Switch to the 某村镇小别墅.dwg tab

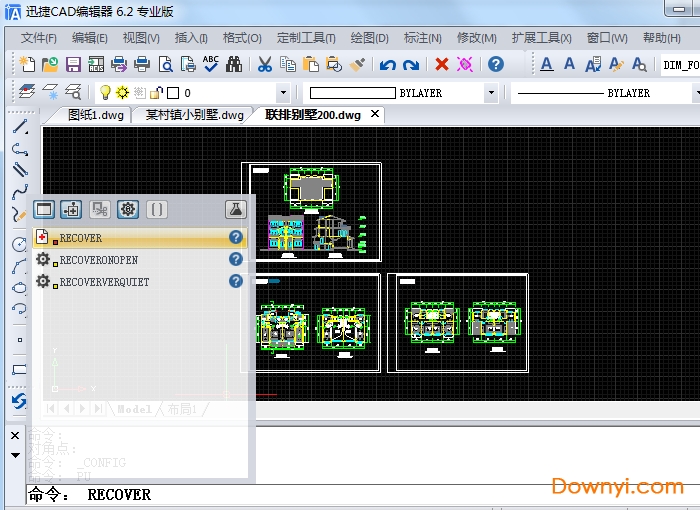[194, 115]
